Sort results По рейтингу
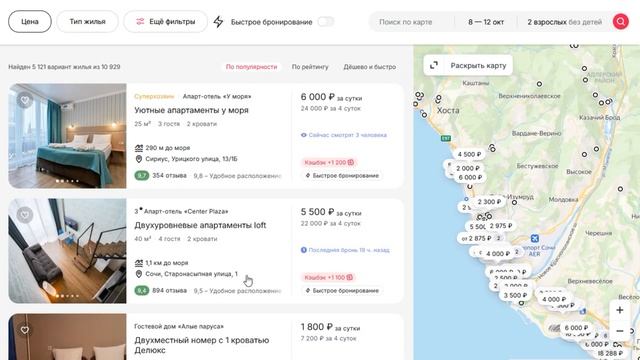This screenshot has width=640, height=360. click(310, 67)
